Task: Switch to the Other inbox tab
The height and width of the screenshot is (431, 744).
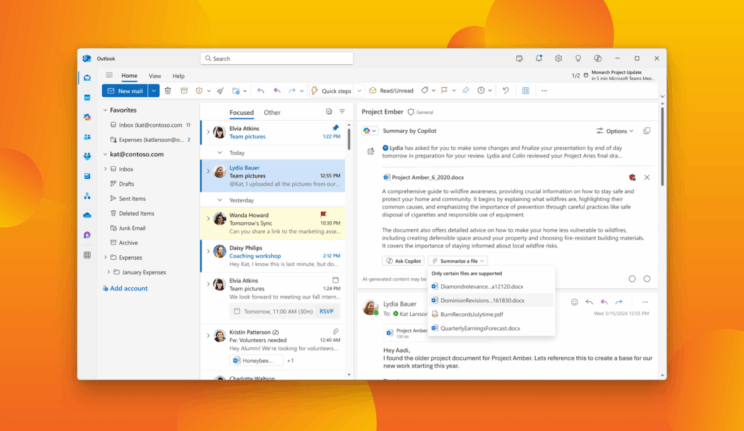Action: click(x=272, y=112)
